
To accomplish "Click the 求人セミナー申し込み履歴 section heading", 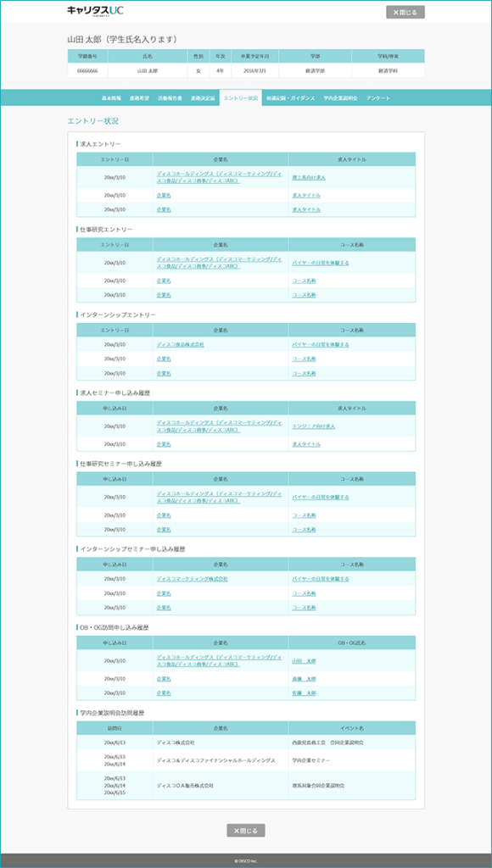I will (x=115, y=392).
